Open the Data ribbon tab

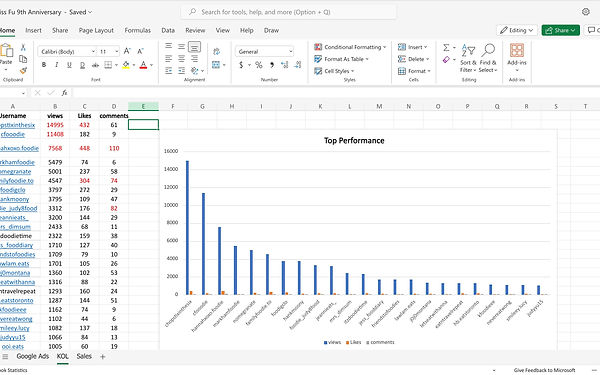[x=168, y=30]
